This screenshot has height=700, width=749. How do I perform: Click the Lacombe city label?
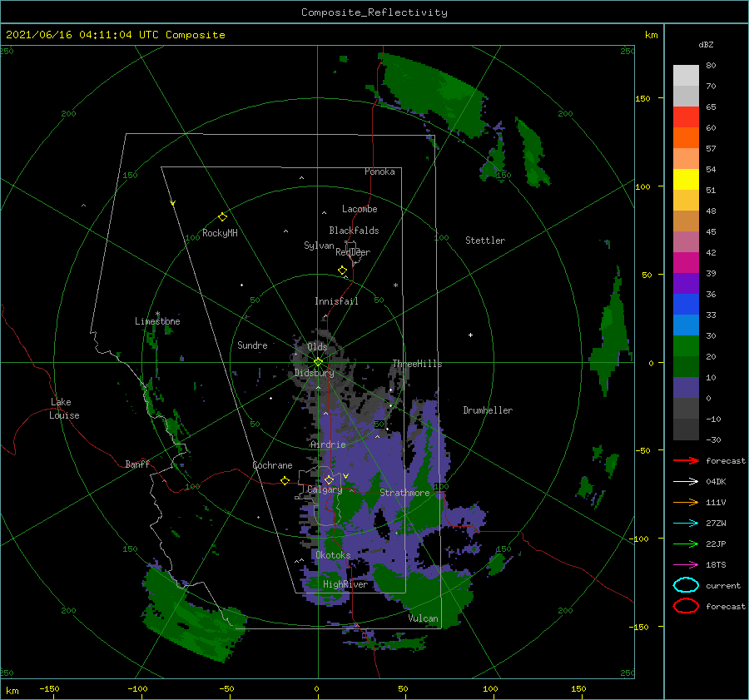(360, 209)
